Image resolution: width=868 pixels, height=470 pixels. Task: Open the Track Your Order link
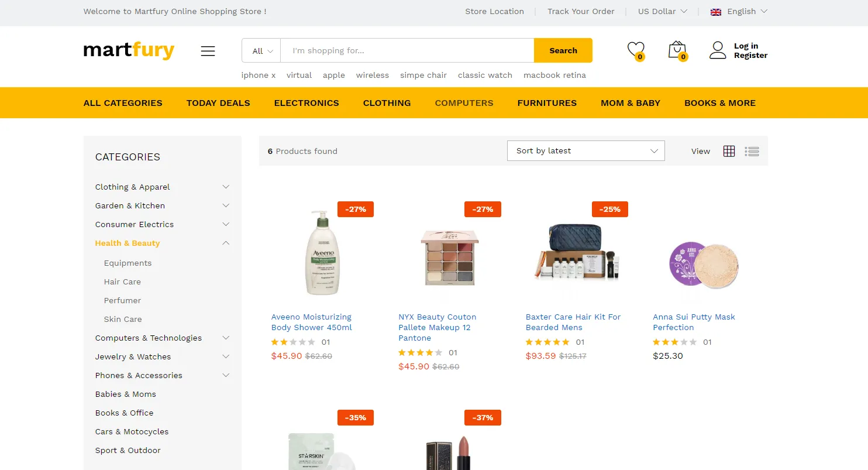pyautogui.click(x=580, y=12)
